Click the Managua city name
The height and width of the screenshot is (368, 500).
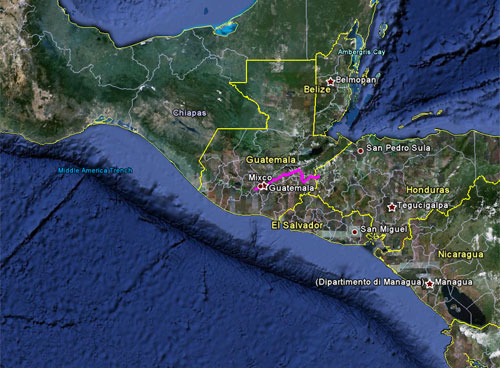click(454, 282)
